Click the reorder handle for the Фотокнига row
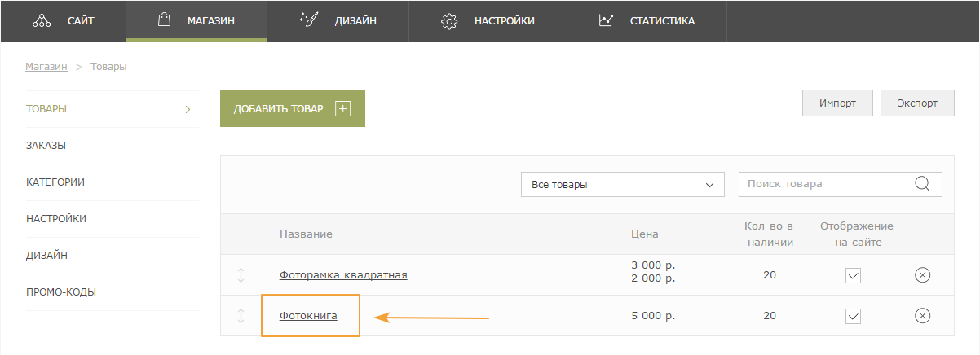 tap(241, 316)
